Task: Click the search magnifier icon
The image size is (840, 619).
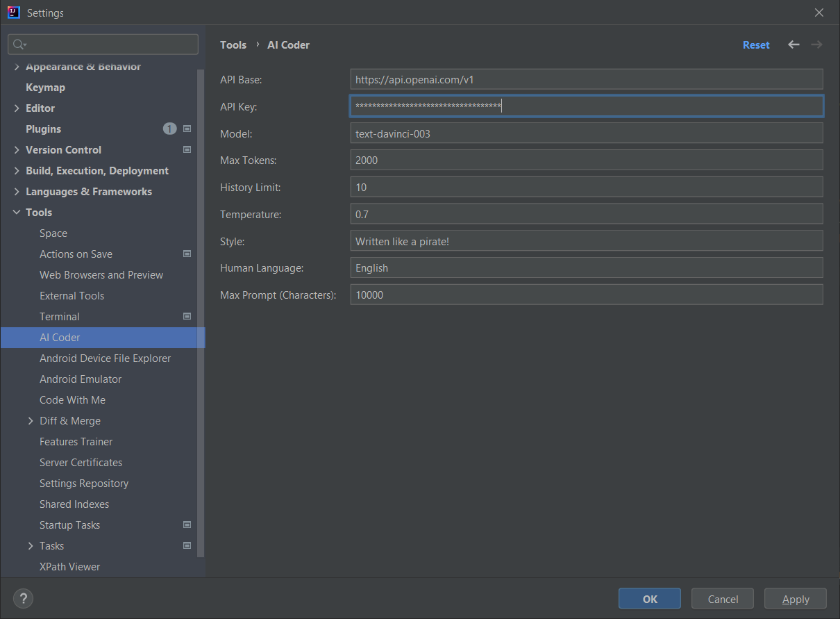Action: coord(19,44)
